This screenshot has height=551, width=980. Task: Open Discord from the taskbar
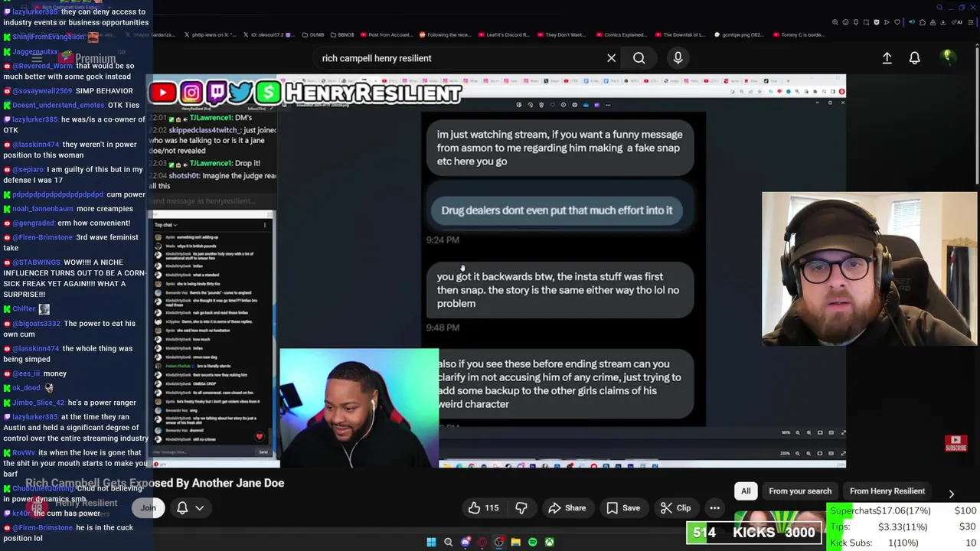465,542
